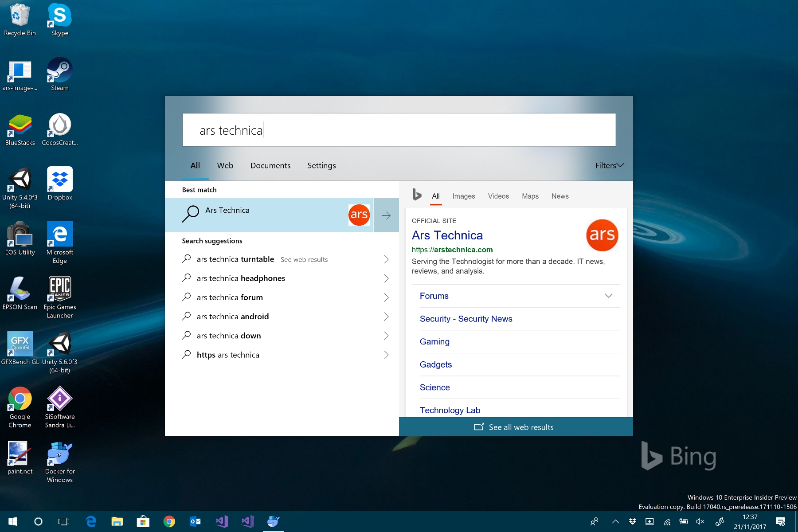Select the Unity 5.6.0f3 desktop icon
The image size is (798, 532).
pyautogui.click(x=59, y=353)
